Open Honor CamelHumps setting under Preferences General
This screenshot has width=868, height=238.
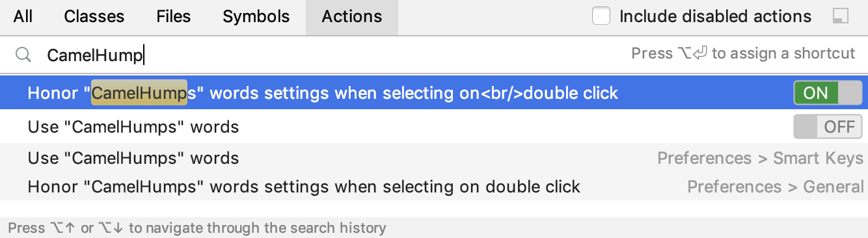(434, 187)
